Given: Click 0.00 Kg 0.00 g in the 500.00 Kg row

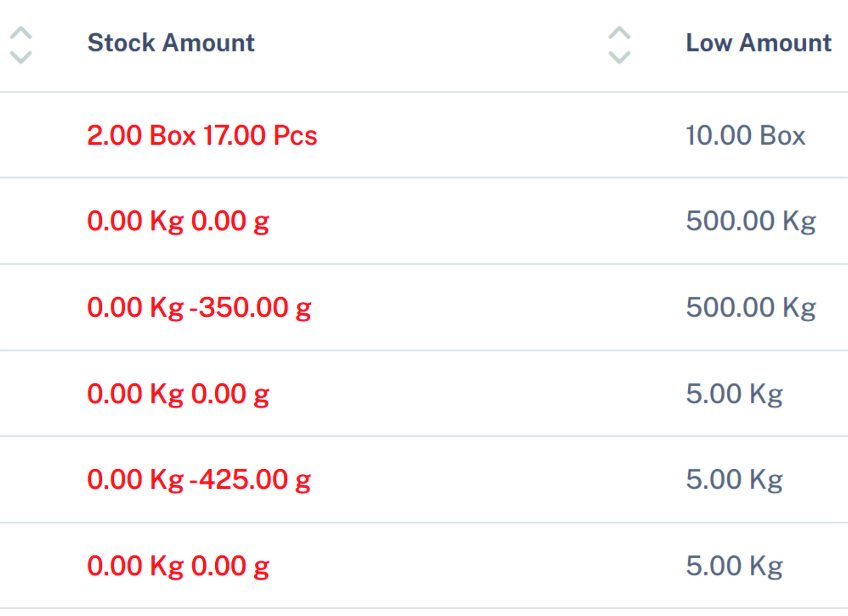Looking at the screenshot, I should 178,221.
